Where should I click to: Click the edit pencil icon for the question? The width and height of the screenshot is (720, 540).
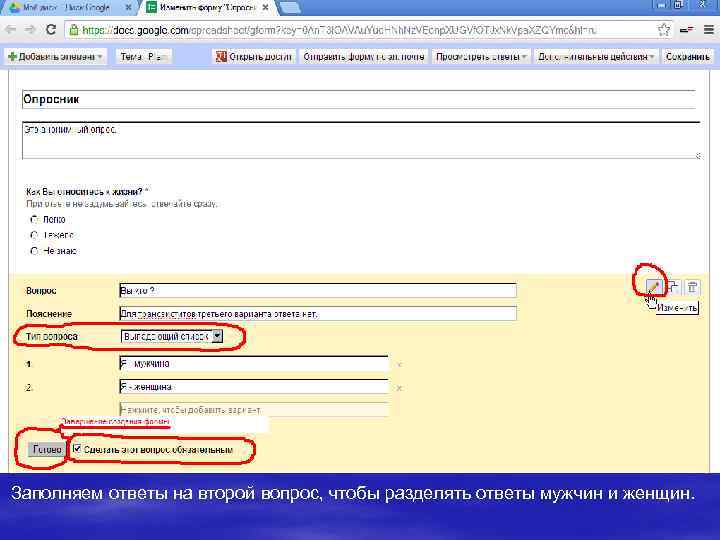(654, 287)
